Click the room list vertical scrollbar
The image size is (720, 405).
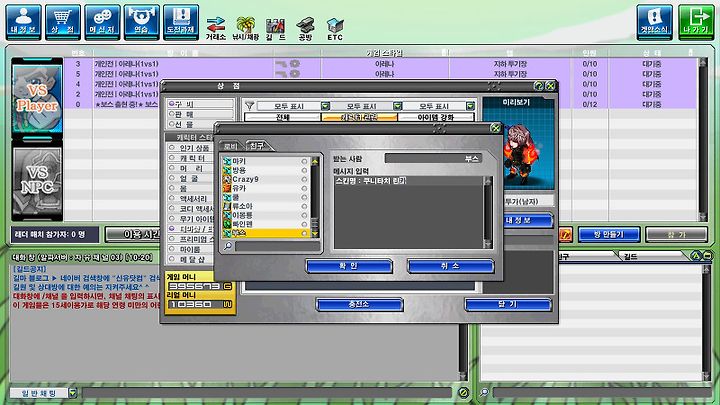(703, 139)
